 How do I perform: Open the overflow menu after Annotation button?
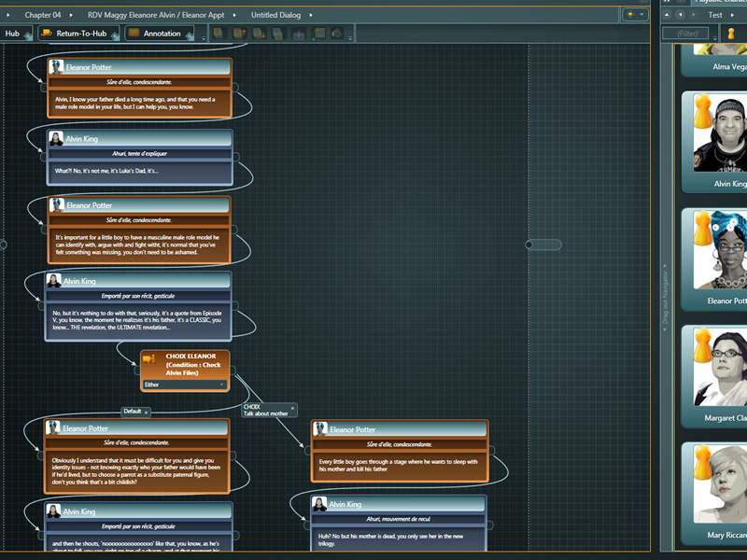click(x=204, y=37)
